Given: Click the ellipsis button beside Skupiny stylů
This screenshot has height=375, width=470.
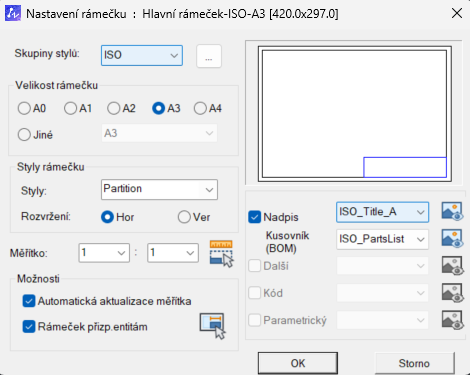Looking at the screenshot, I should (x=209, y=56).
